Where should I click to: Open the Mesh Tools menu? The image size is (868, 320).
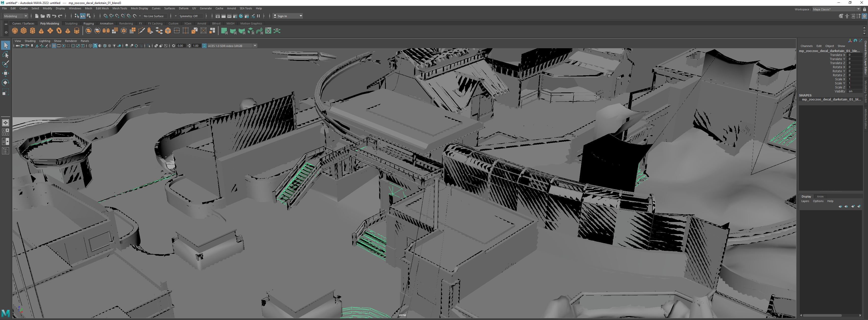tap(120, 8)
